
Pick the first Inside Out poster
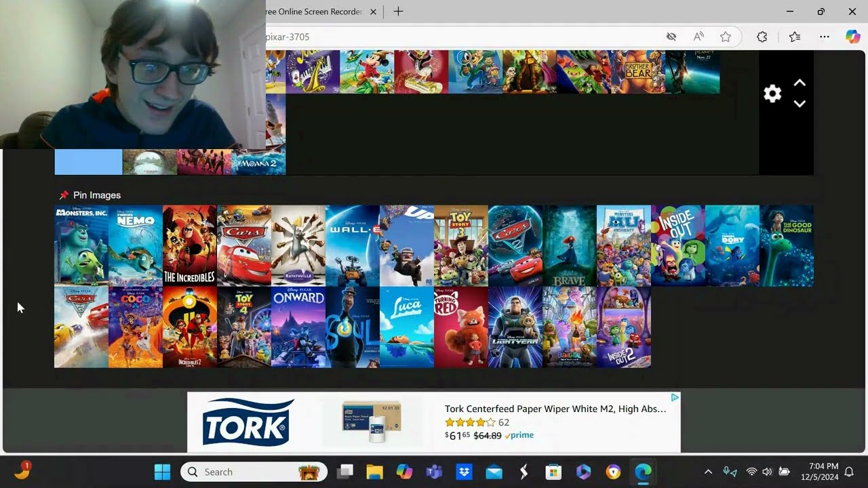pyautogui.click(x=678, y=246)
